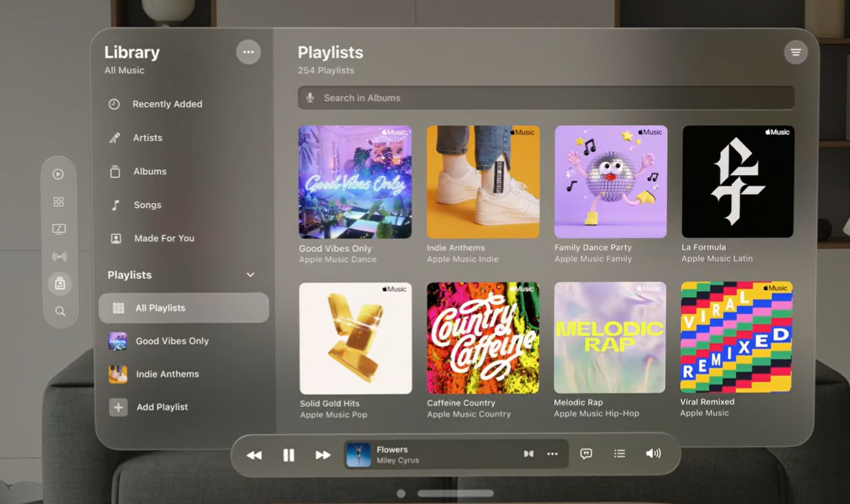Viewport: 850px width, 504px height.
Task: Select All Playlists in the sidebar
Action: 184,308
